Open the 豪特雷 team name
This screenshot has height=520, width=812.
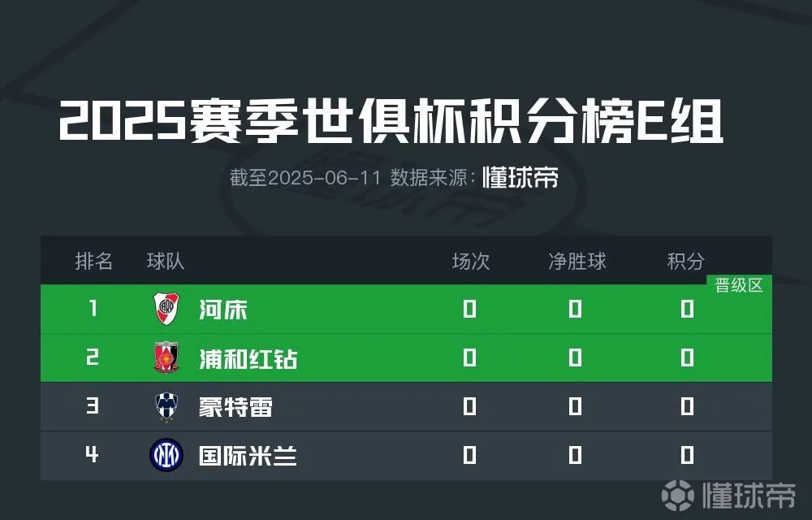click(x=235, y=407)
